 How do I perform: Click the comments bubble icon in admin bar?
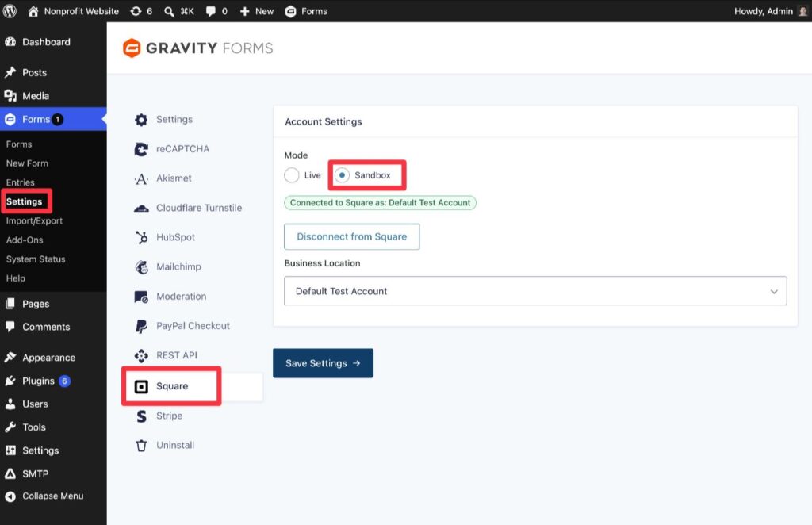pos(211,11)
